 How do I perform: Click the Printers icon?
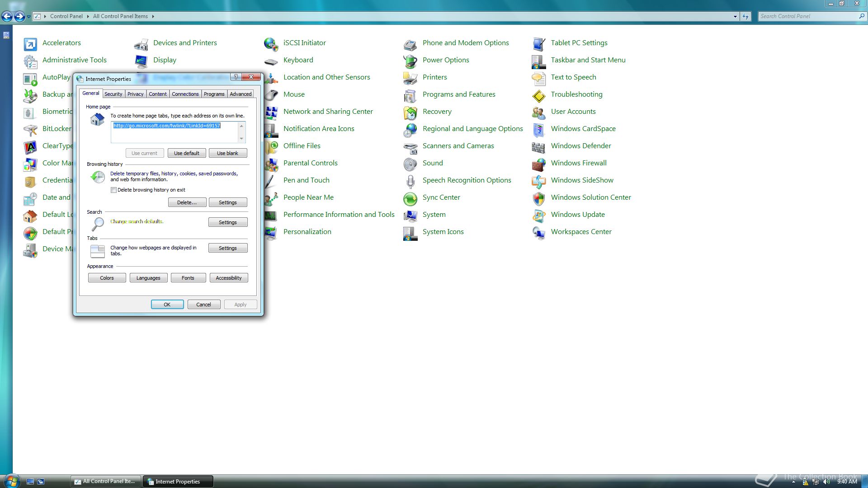point(410,78)
